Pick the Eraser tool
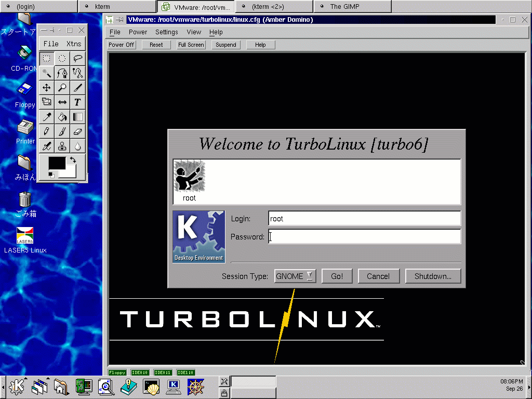This screenshot has height=399, width=532. (78, 131)
